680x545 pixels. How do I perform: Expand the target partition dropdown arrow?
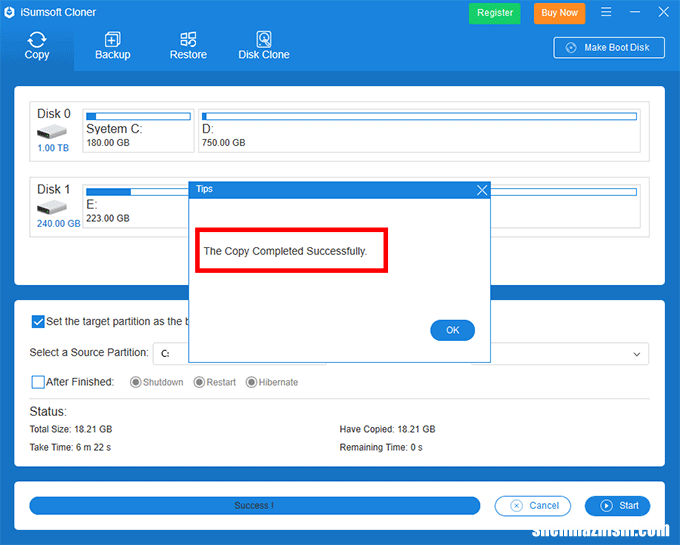tap(637, 354)
